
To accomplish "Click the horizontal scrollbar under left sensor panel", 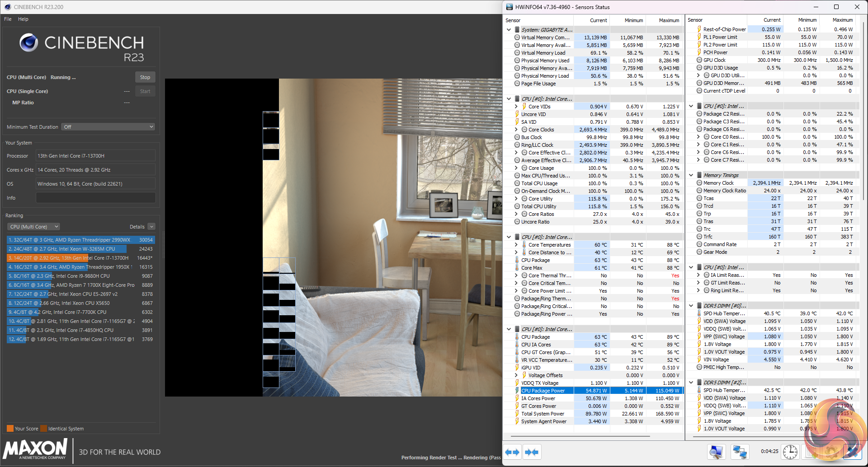I will click(580, 436).
